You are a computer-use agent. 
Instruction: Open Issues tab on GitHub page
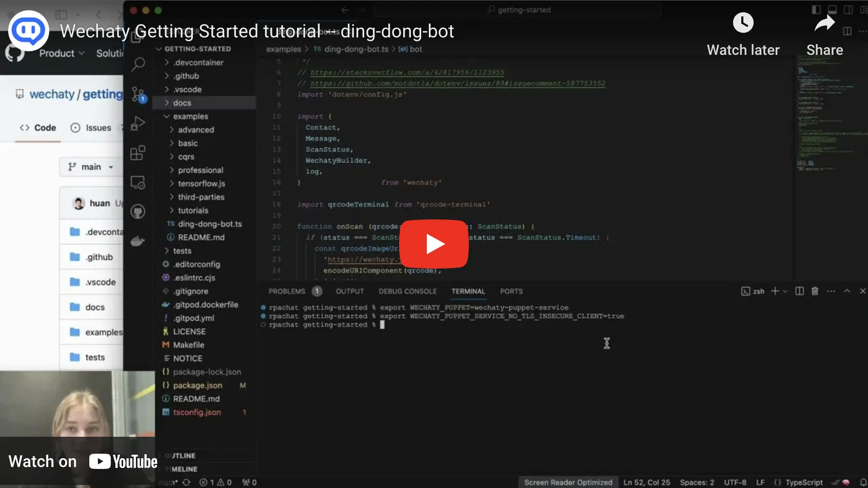click(x=91, y=128)
